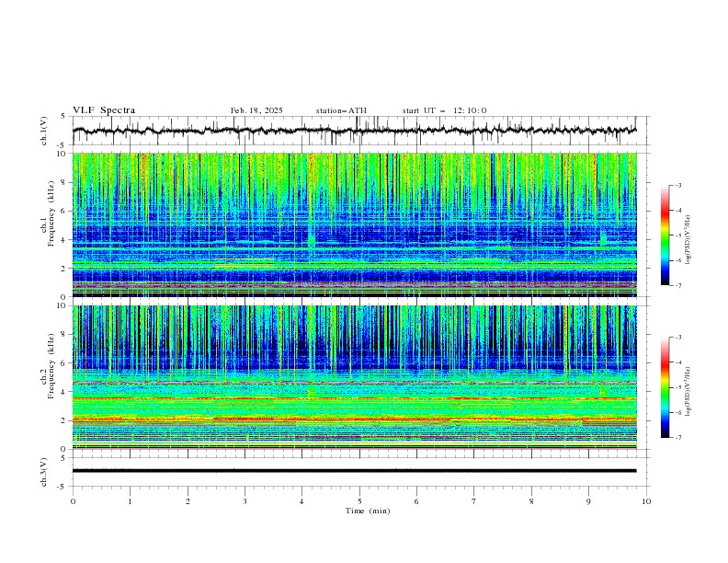
Task: Click the flat ch.3 voltage trace
Action: (354, 471)
